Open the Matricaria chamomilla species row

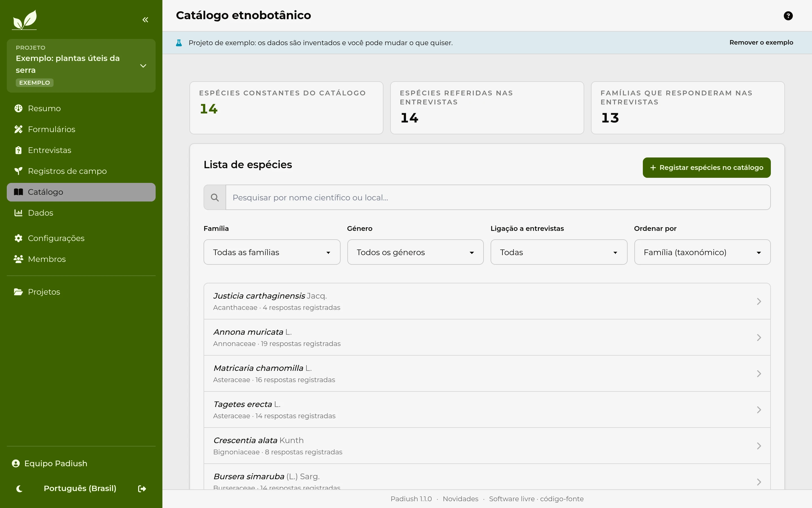487,374
